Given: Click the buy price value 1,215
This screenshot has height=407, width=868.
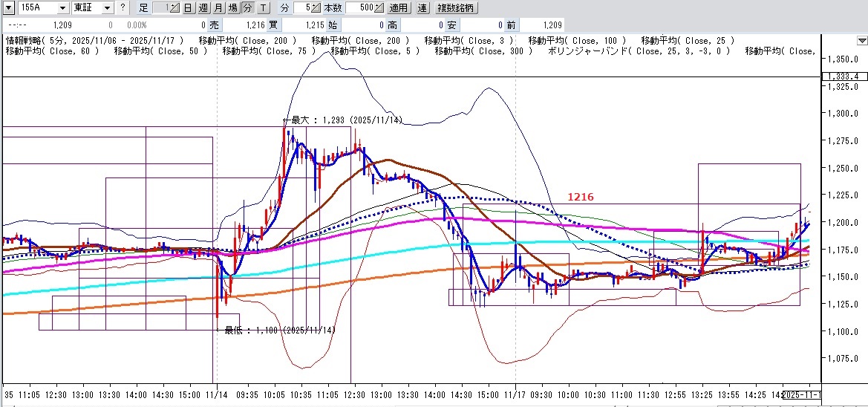Looking at the screenshot, I should point(314,25).
